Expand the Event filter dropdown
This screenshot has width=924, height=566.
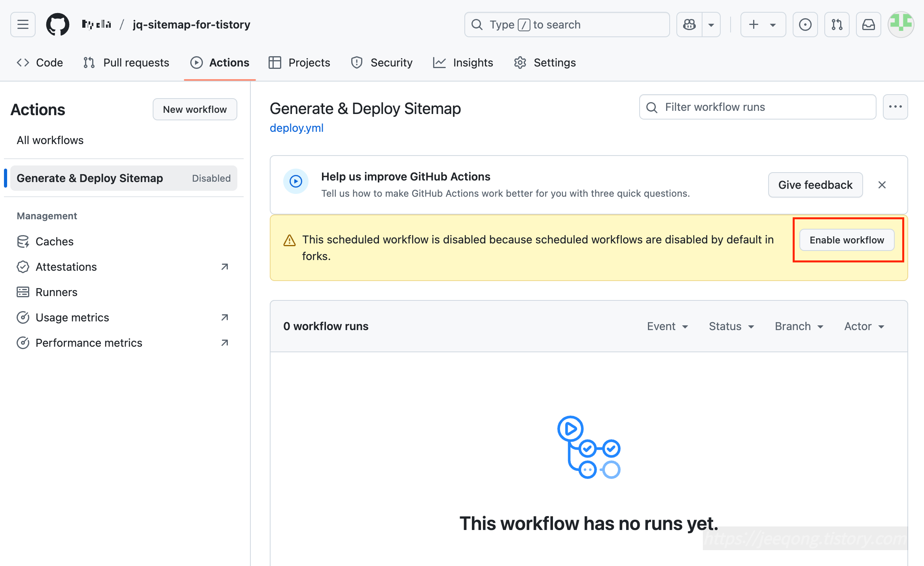[668, 326]
